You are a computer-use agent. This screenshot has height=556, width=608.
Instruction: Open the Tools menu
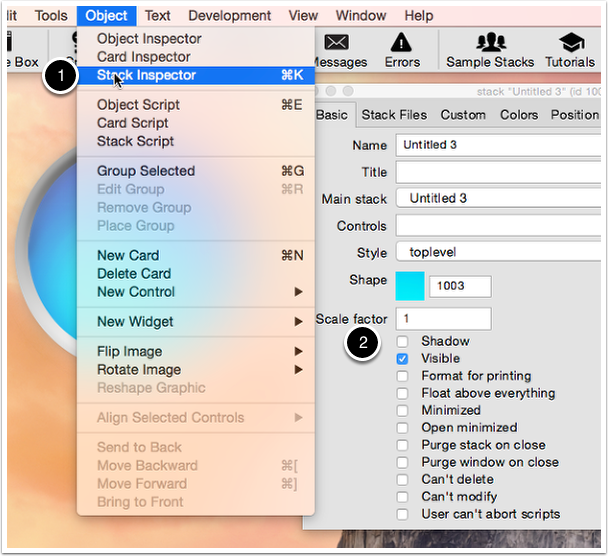pos(51,16)
